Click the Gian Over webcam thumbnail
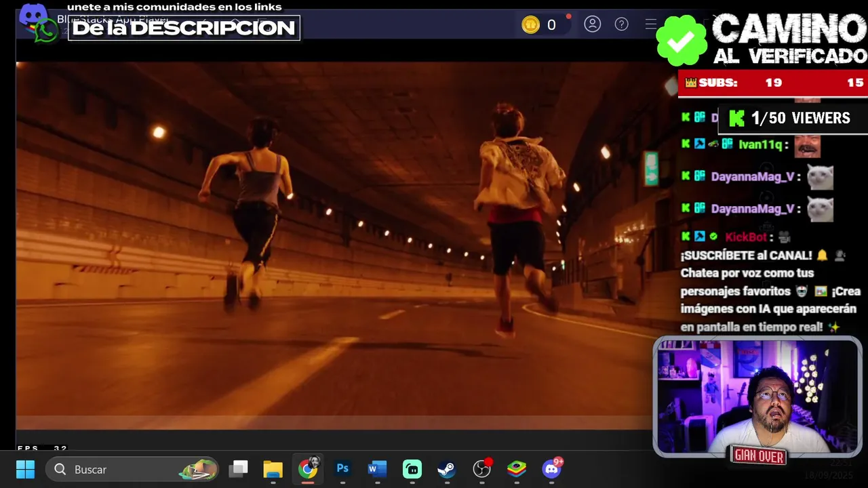868x488 pixels. tap(757, 398)
